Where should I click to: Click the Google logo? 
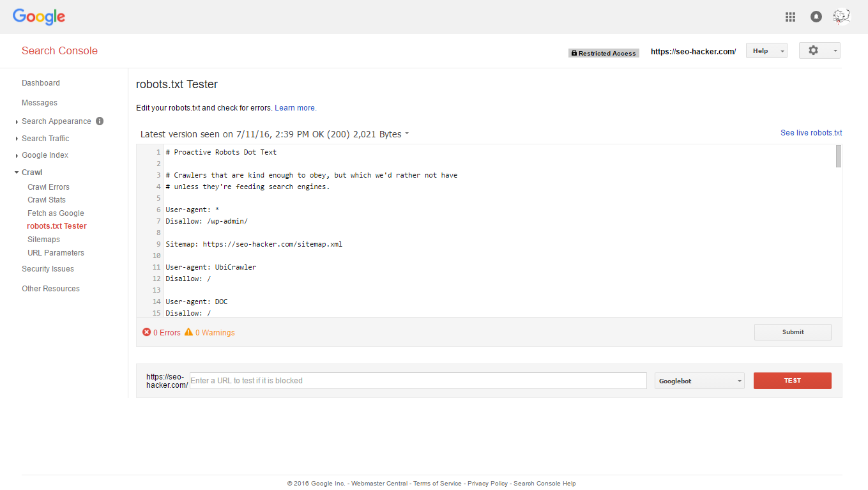tap(39, 17)
